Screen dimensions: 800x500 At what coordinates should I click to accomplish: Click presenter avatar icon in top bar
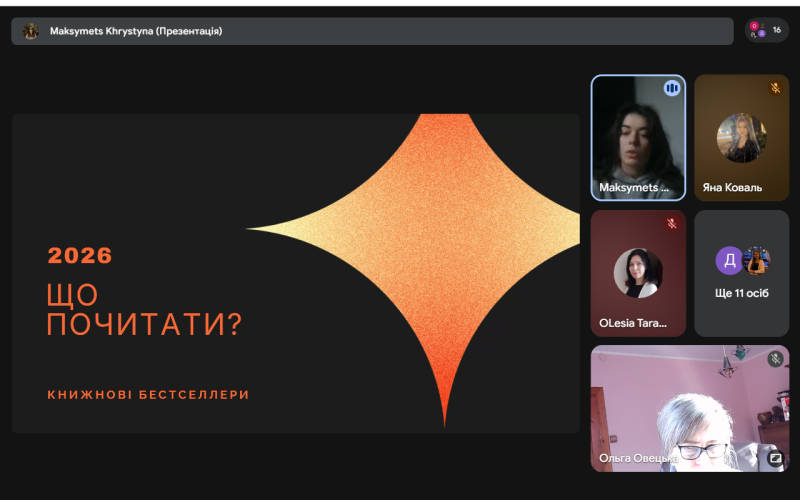pyautogui.click(x=31, y=31)
